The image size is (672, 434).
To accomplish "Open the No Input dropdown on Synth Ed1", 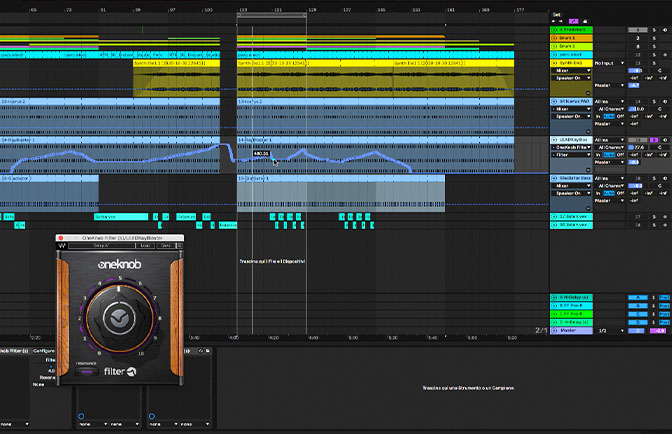I will coord(609,63).
